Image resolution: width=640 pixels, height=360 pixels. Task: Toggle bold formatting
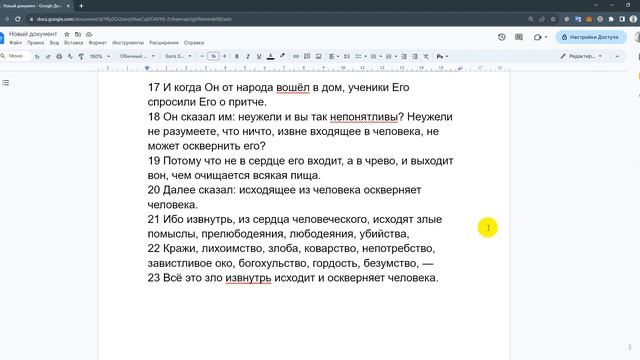click(237, 56)
